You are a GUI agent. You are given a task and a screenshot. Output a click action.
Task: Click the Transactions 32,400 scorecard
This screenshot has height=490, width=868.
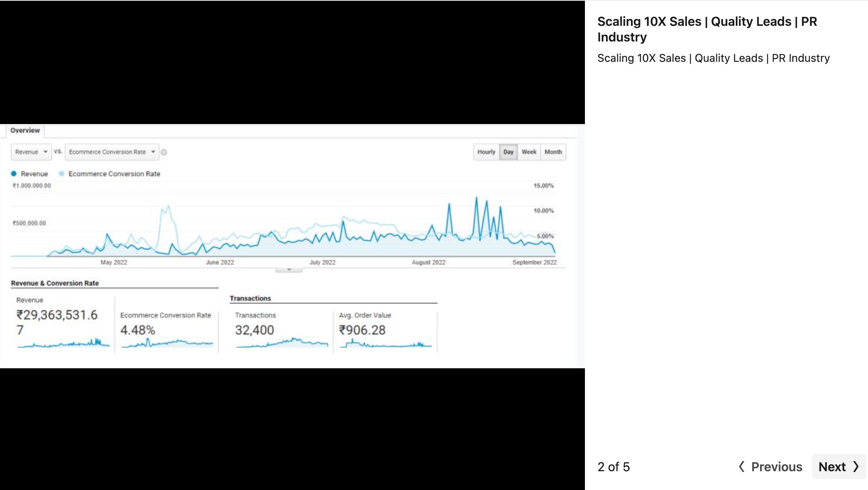tap(255, 330)
